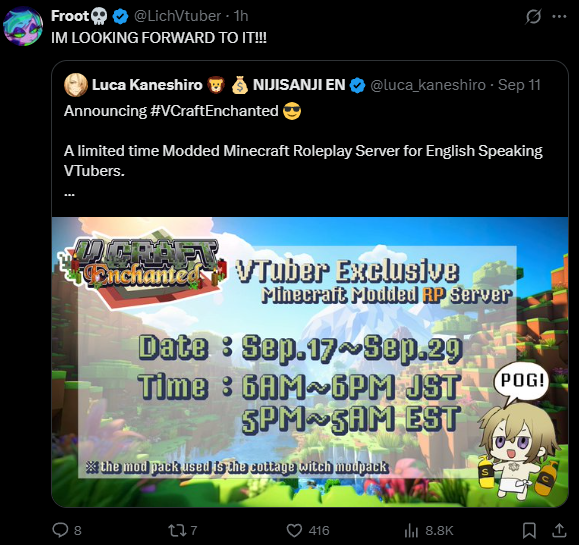Click the repost arrows icon
The height and width of the screenshot is (545, 579).
[x=175, y=531]
